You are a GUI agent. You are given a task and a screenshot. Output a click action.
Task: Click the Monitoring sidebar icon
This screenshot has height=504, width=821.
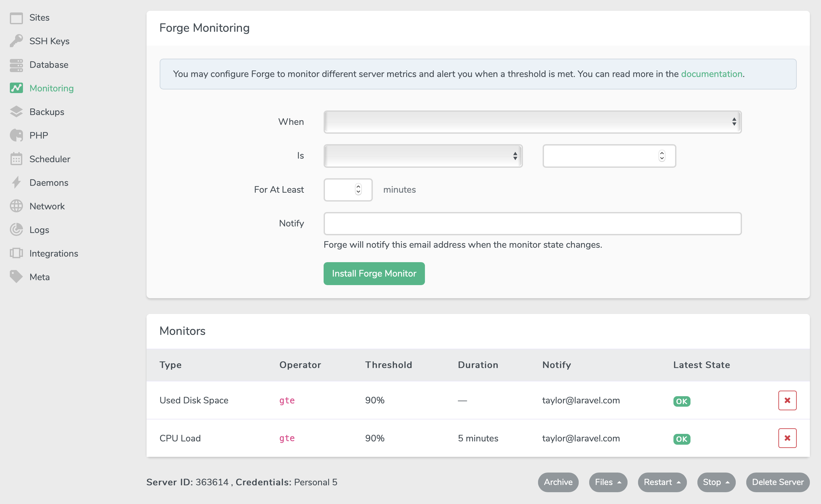click(x=16, y=88)
